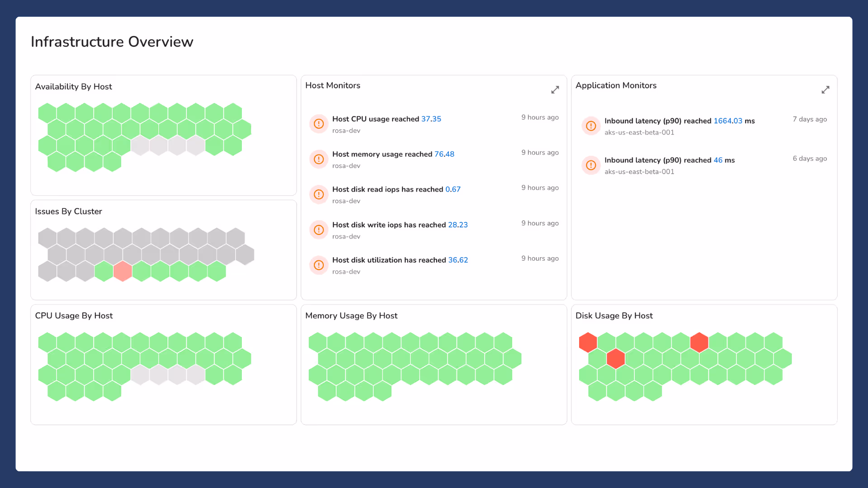Open the 0.67 disk read iops value

(453, 189)
